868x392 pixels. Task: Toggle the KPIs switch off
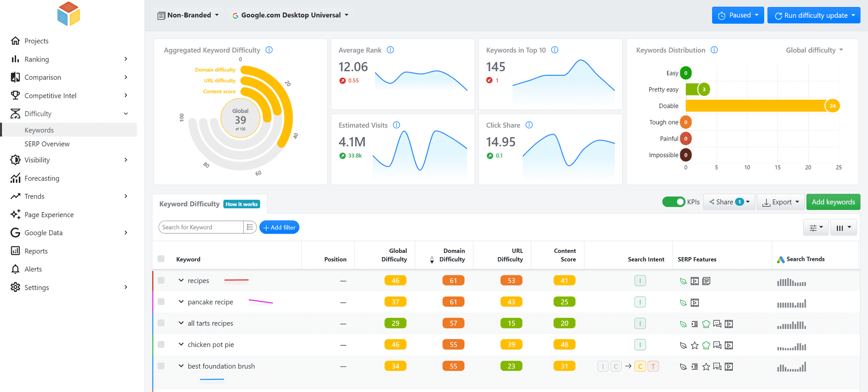674,202
